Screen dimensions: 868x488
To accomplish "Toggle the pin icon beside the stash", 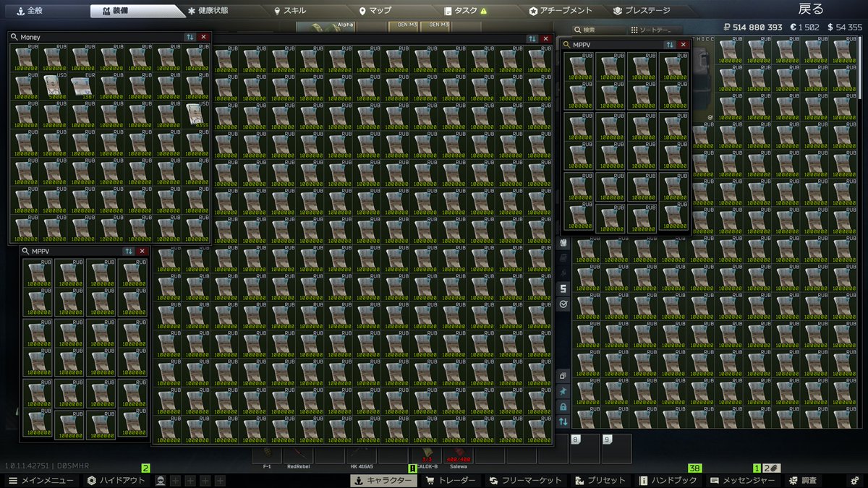I will tap(563, 391).
